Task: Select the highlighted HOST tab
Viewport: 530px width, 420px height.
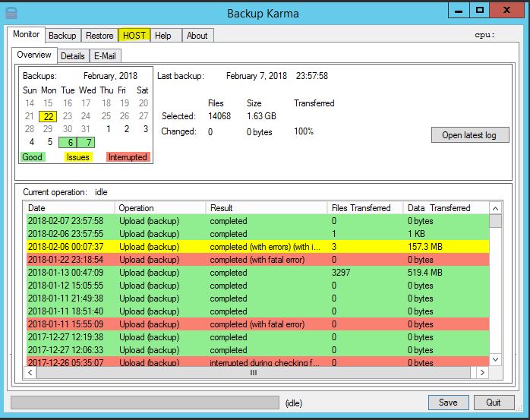Action: (x=134, y=36)
